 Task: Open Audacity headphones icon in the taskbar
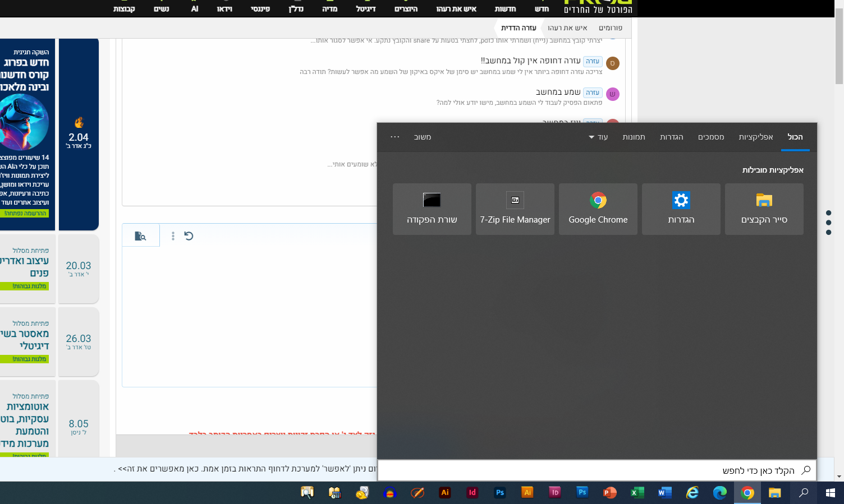tap(390, 493)
